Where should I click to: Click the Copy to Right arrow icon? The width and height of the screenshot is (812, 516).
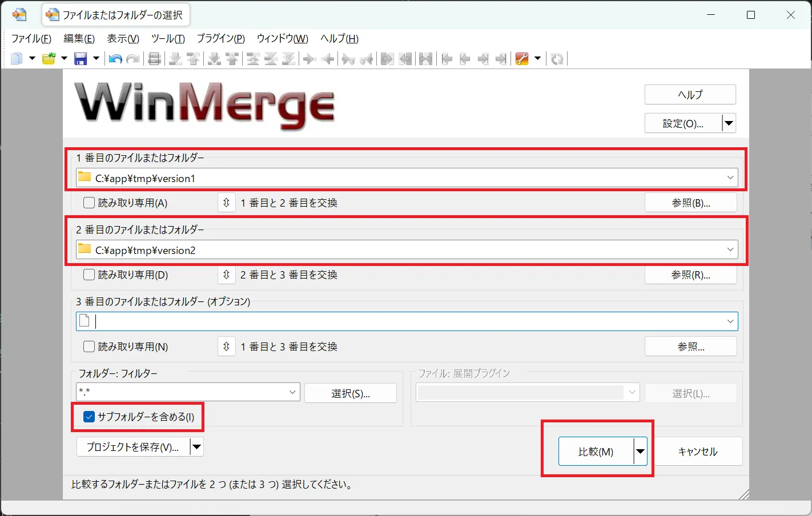pyautogui.click(x=309, y=59)
